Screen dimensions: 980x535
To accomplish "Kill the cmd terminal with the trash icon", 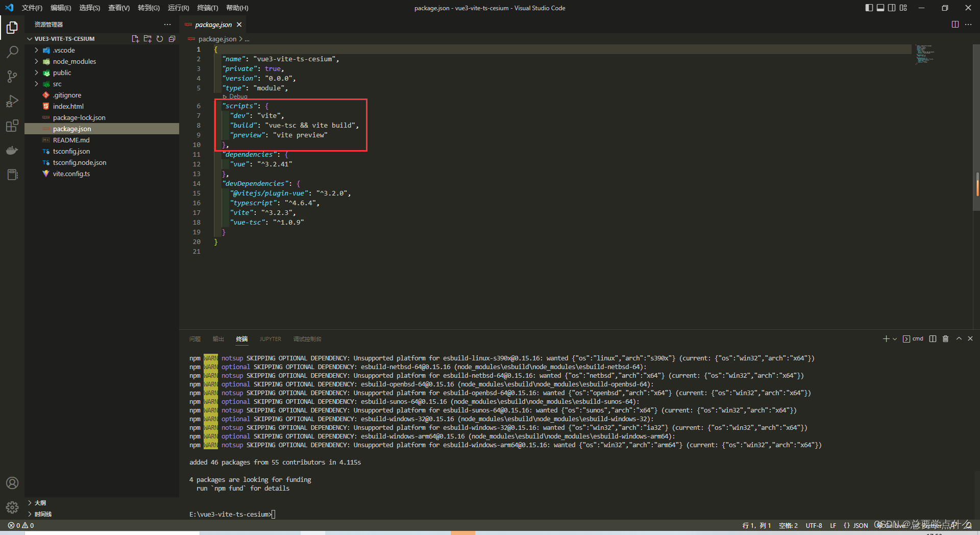I will (x=945, y=338).
